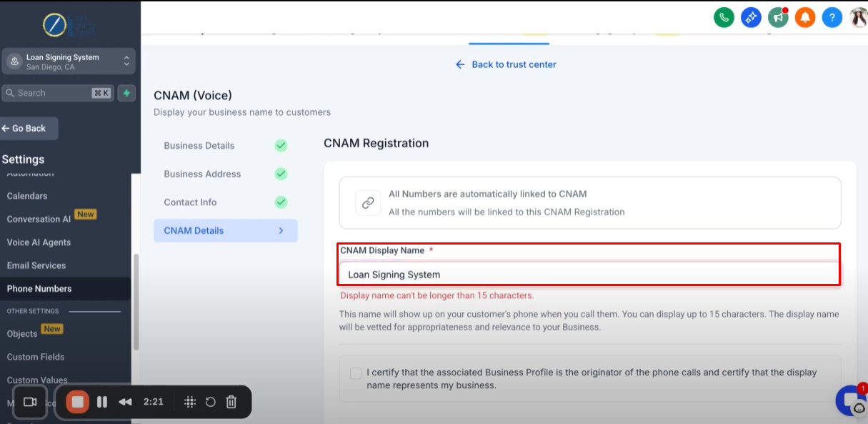Open the blue sparkle AI icon
This screenshot has height=424, width=868.
751,17
